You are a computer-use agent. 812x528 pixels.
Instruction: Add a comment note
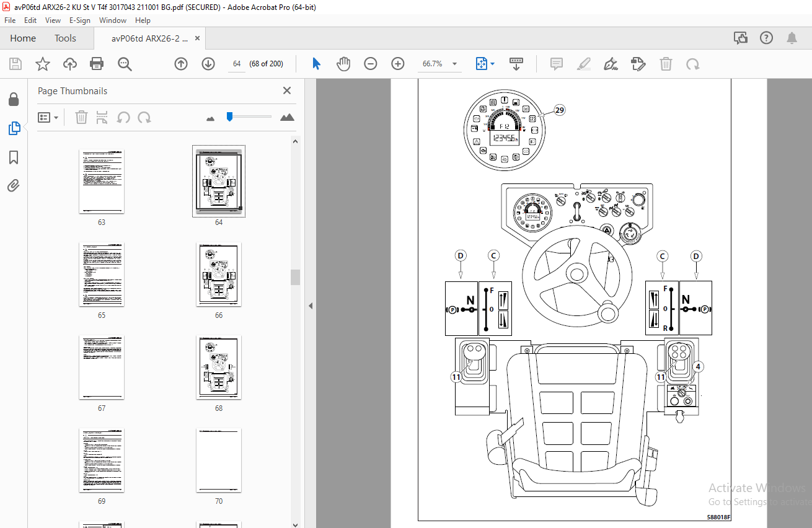pyautogui.click(x=557, y=64)
